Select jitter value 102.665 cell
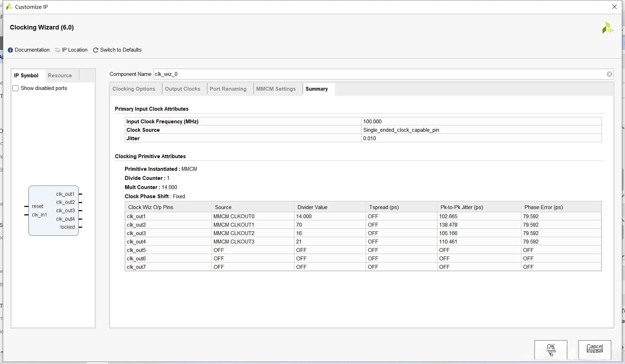The height and width of the screenshot is (364, 625). tap(479, 216)
